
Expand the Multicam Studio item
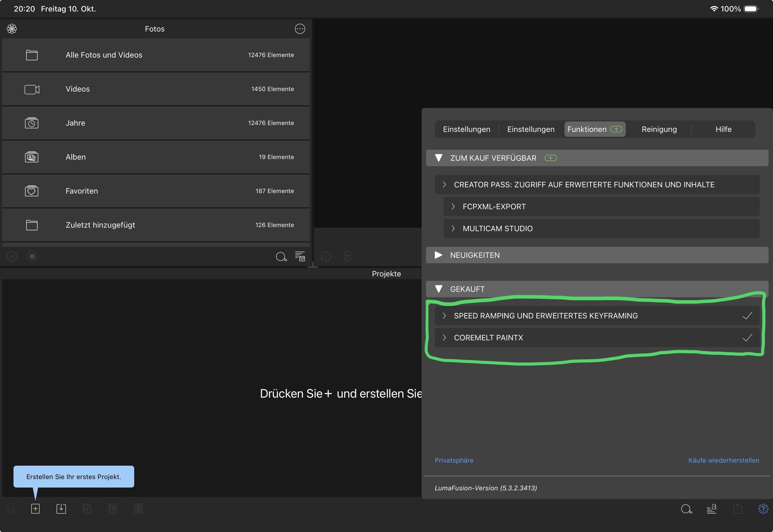[497, 229]
